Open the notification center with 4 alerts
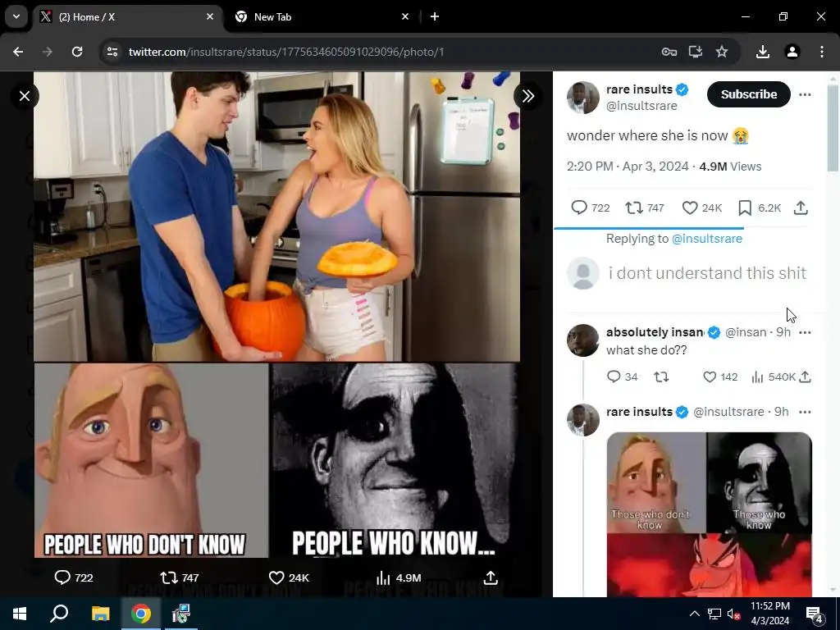Image resolution: width=840 pixels, height=630 pixels. (x=815, y=614)
